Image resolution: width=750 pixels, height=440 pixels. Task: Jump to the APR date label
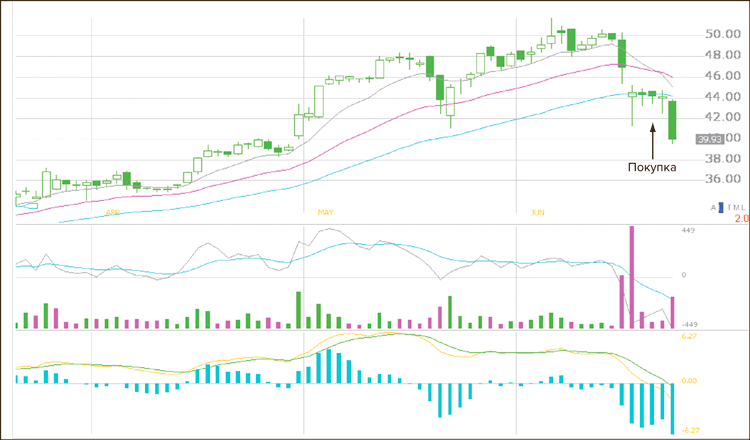click(x=112, y=213)
